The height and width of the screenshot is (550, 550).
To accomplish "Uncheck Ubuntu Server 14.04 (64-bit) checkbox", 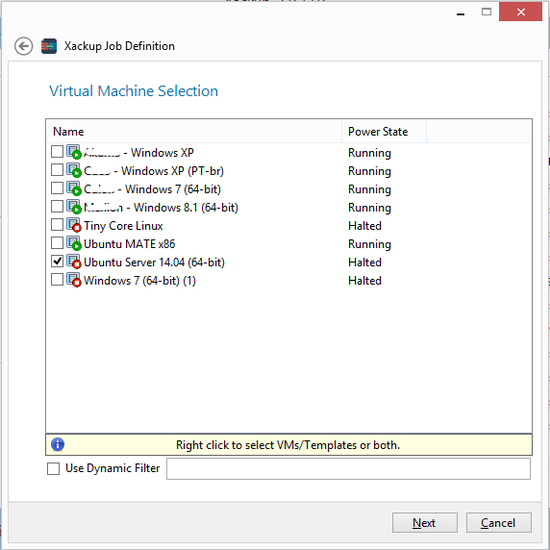I will tap(57, 261).
